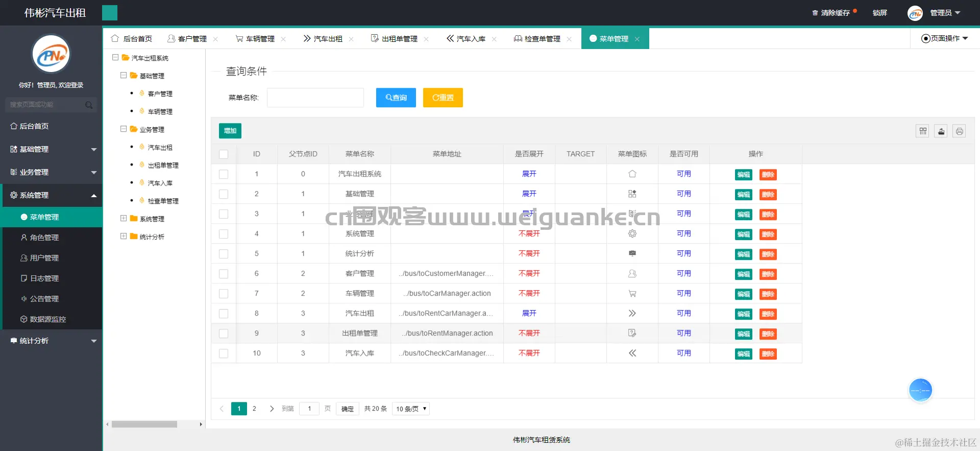The width and height of the screenshot is (980, 451).
Task: Focus the page number jump input
Action: click(309, 409)
